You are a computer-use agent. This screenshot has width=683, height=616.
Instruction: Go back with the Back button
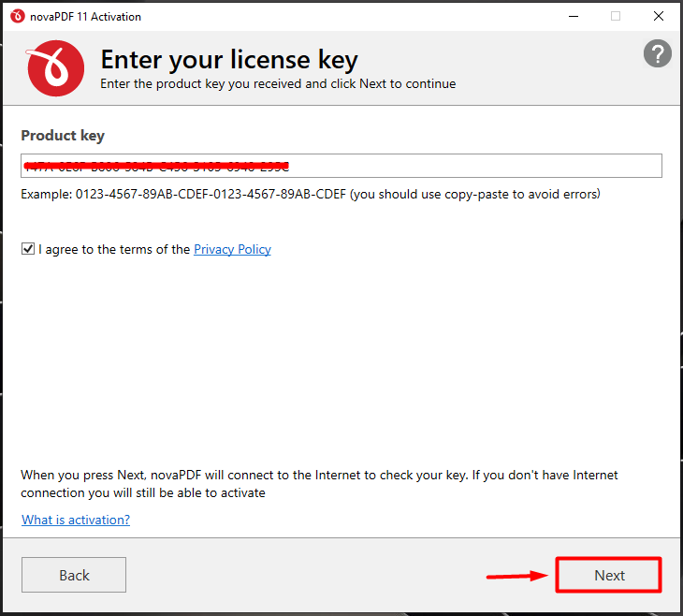(x=74, y=575)
